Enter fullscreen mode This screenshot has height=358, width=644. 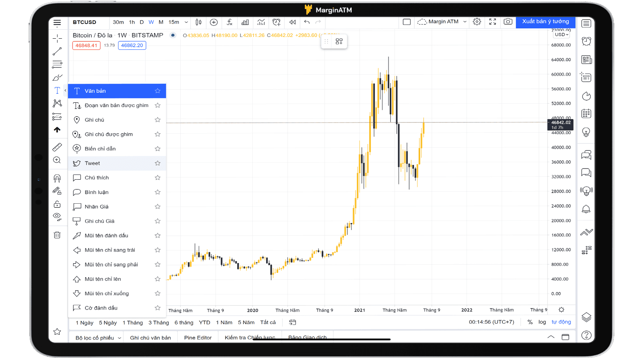click(493, 21)
